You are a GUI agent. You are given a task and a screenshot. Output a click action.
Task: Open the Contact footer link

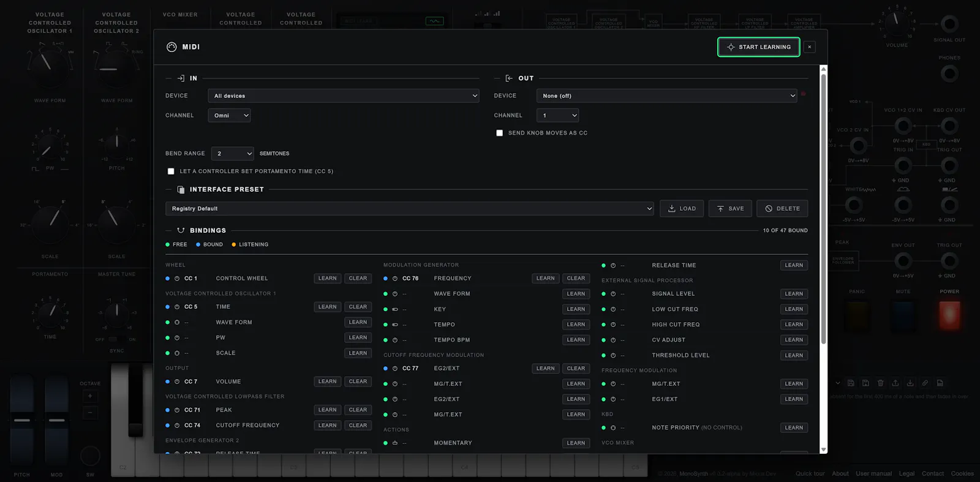(933, 474)
